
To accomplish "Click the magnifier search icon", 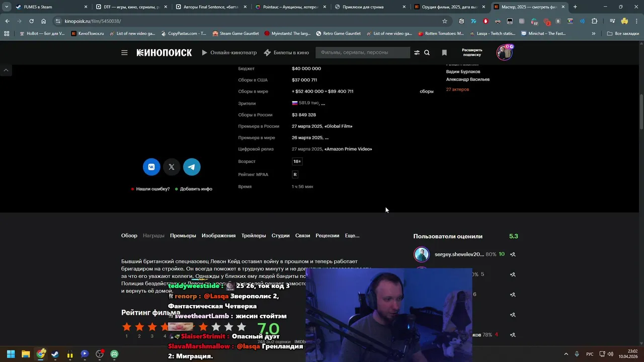I will click(427, 52).
